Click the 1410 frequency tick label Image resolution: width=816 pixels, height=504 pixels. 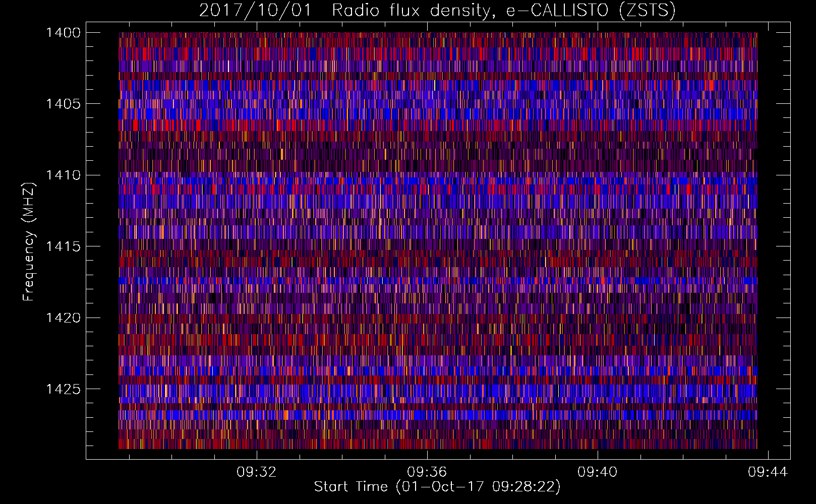63,175
